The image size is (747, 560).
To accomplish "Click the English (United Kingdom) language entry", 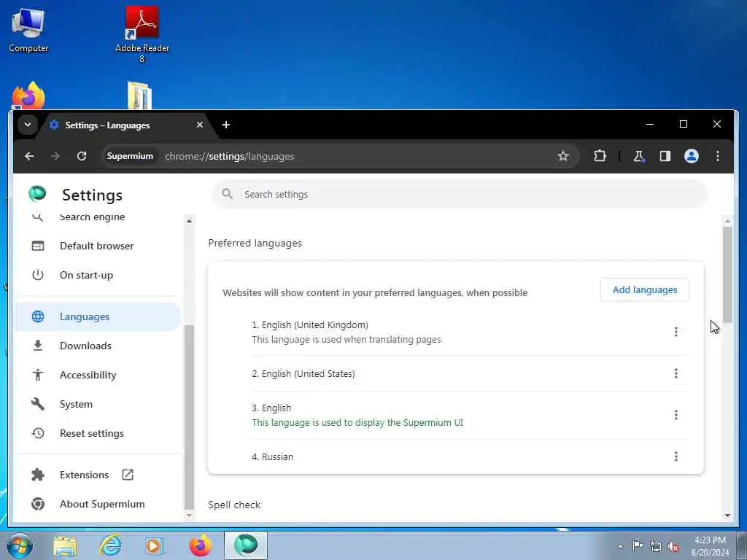I will (470, 332).
